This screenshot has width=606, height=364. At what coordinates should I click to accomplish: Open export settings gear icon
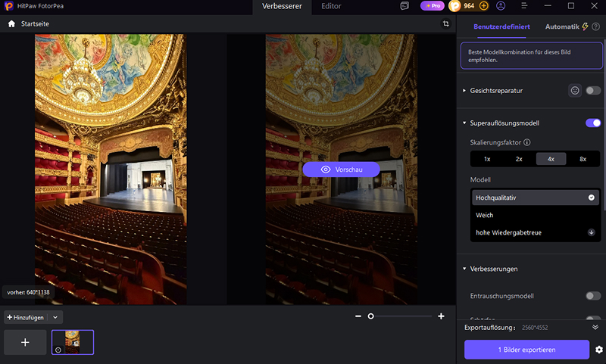[x=598, y=350]
